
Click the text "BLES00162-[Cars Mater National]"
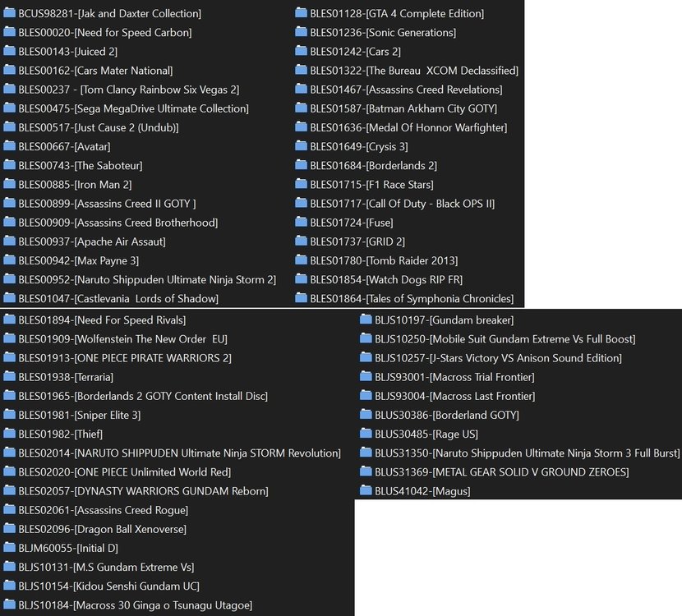95,71
